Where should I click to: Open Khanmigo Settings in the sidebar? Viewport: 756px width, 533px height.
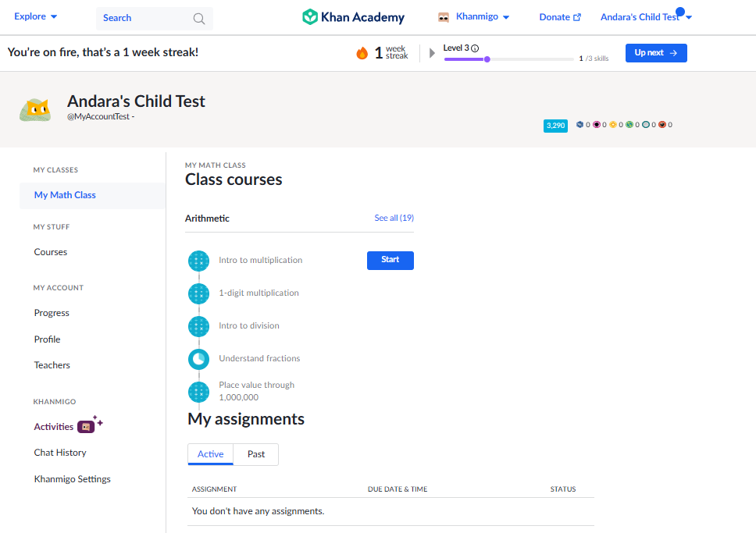(73, 479)
